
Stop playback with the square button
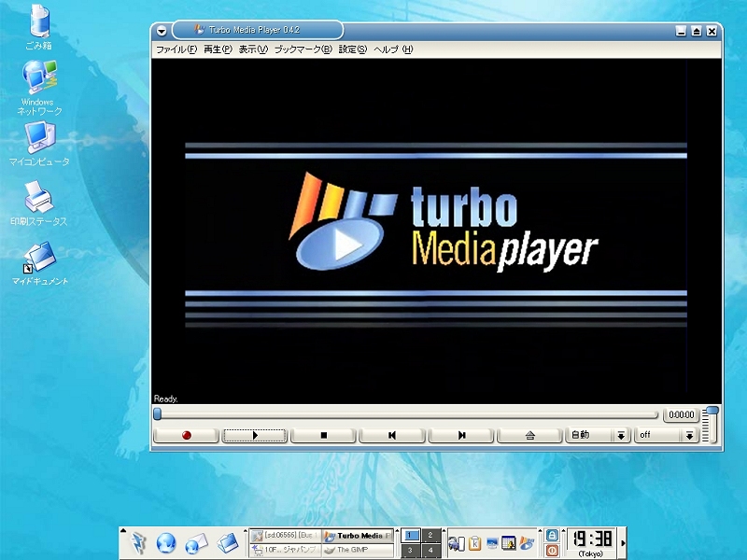pos(323,435)
